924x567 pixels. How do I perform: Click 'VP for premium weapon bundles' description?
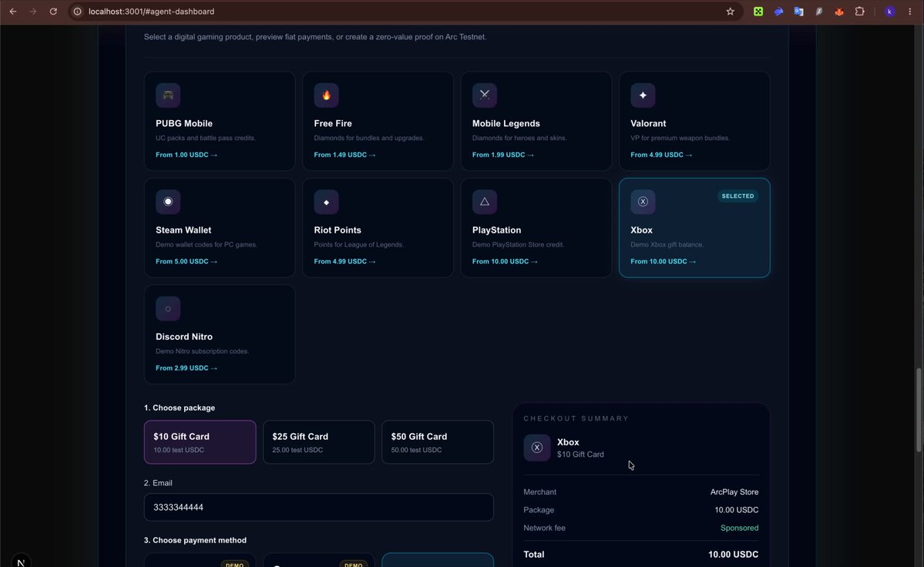click(x=680, y=139)
